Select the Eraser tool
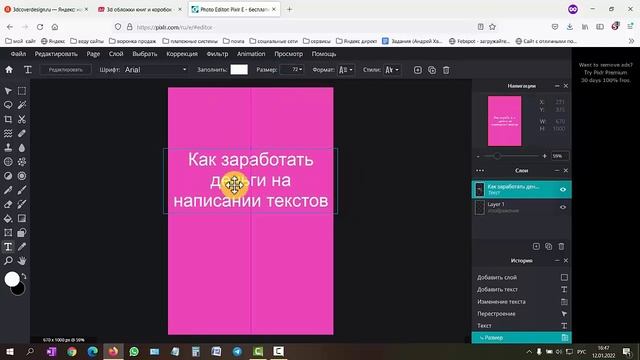640x360 pixels. click(8, 204)
